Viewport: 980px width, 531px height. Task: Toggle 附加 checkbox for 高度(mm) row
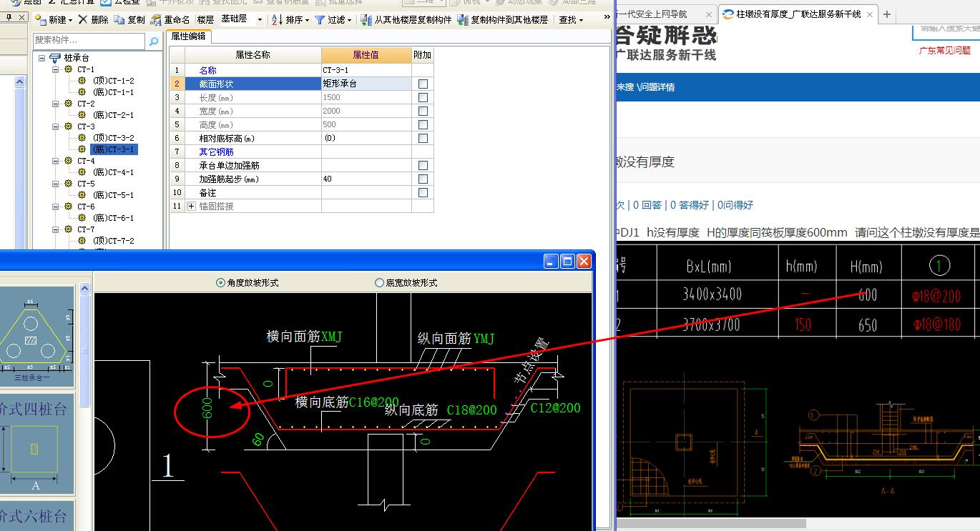[x=423, y=125]
